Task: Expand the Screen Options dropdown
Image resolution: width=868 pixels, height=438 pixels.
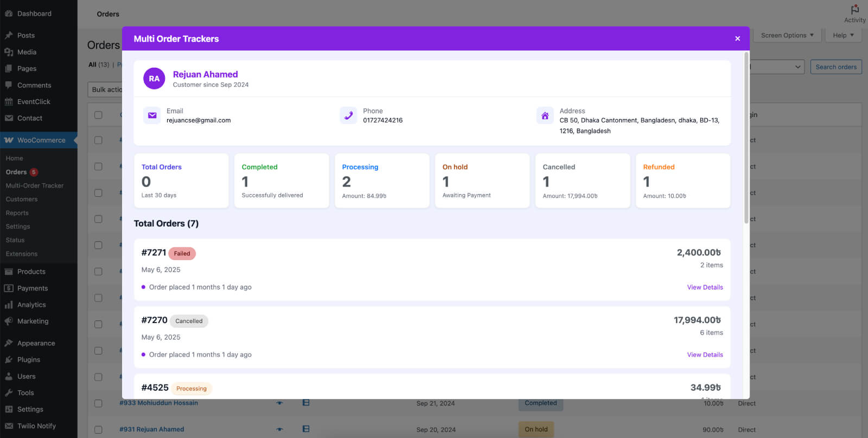Action: pos(787,35)
